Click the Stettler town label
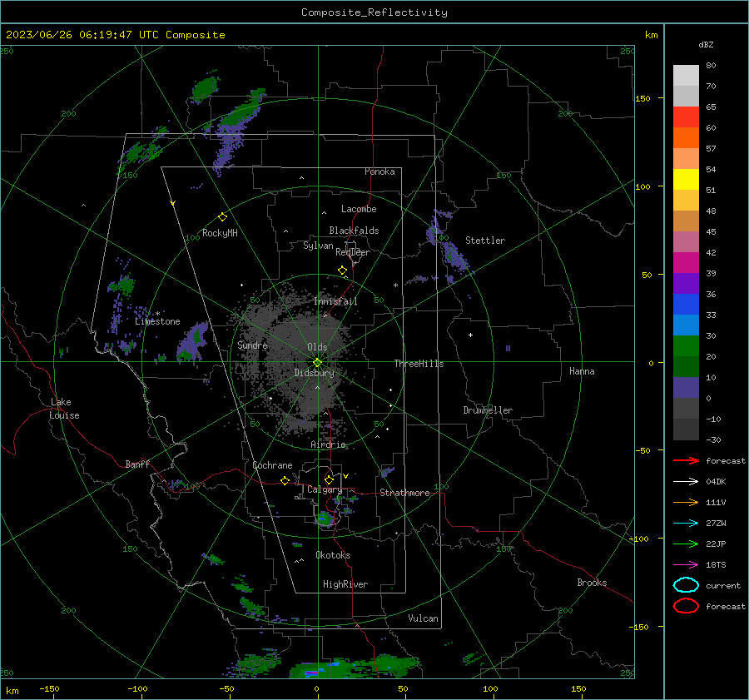 pos(485,241)
